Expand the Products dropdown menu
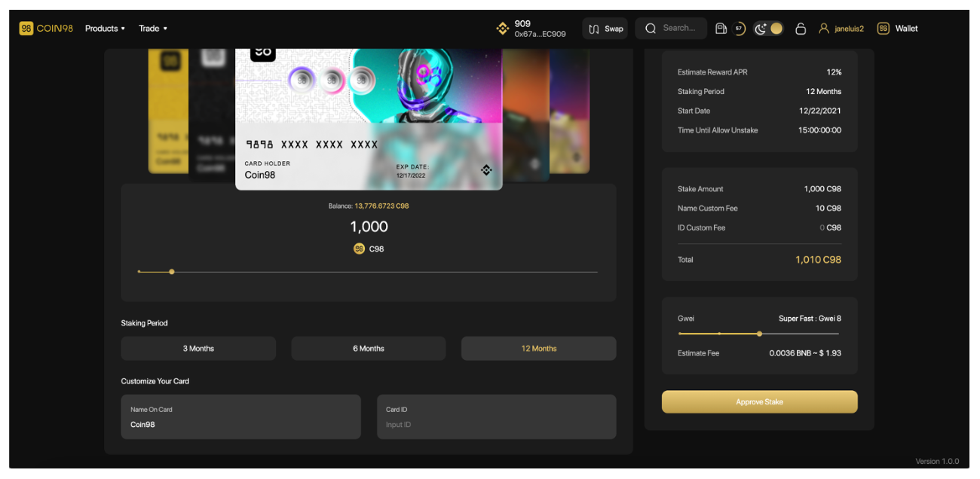 click(x=105, y=29)
